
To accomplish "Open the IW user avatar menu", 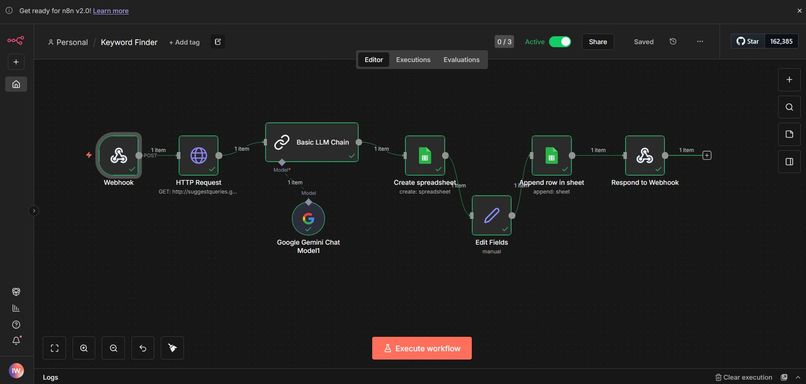I will pos(16,370).
